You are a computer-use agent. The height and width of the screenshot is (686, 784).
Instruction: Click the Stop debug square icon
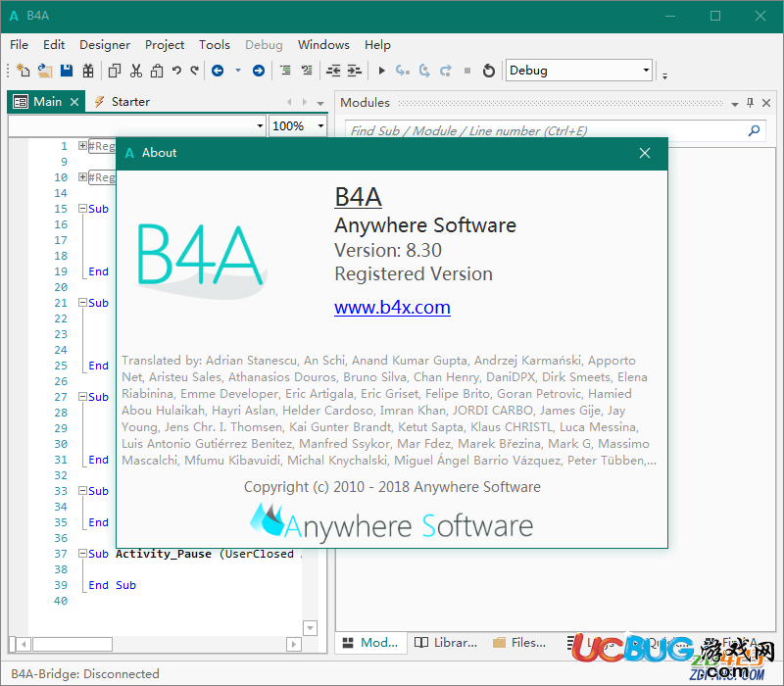pos(467,71)
